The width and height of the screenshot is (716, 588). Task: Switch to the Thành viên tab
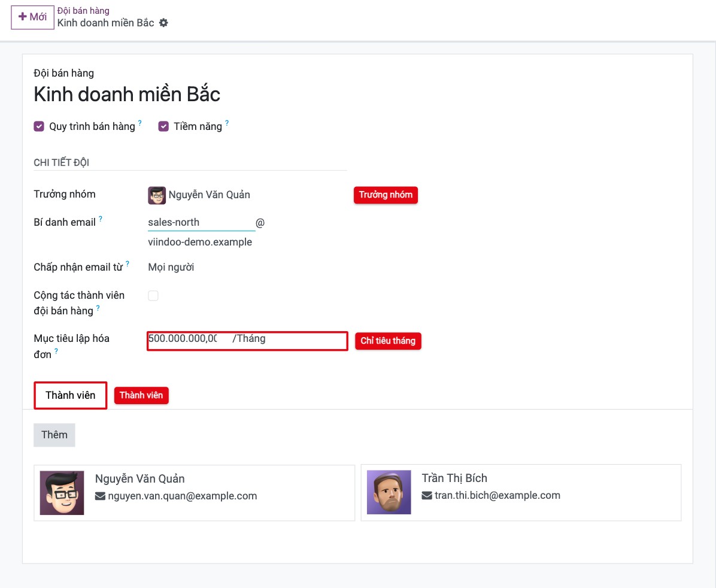point(70,395)
